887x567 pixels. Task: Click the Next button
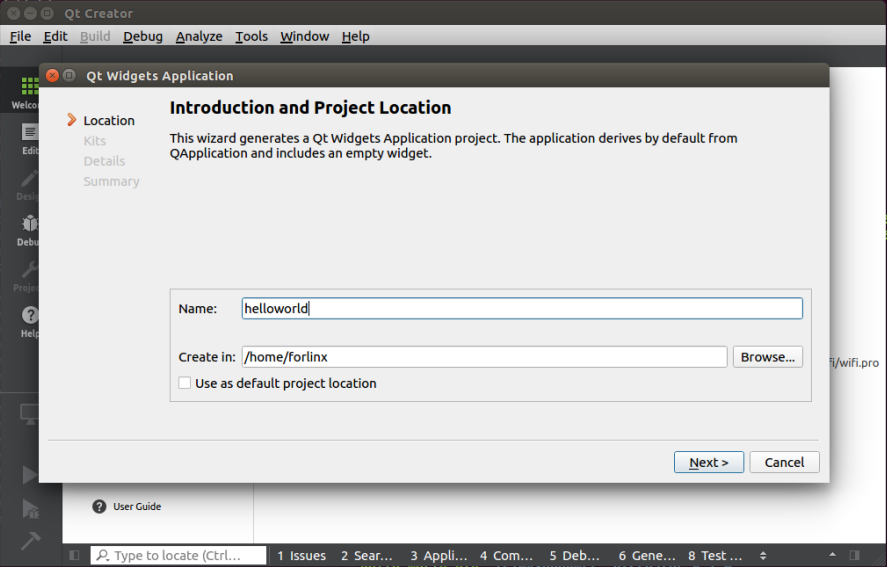coord(708,462)
